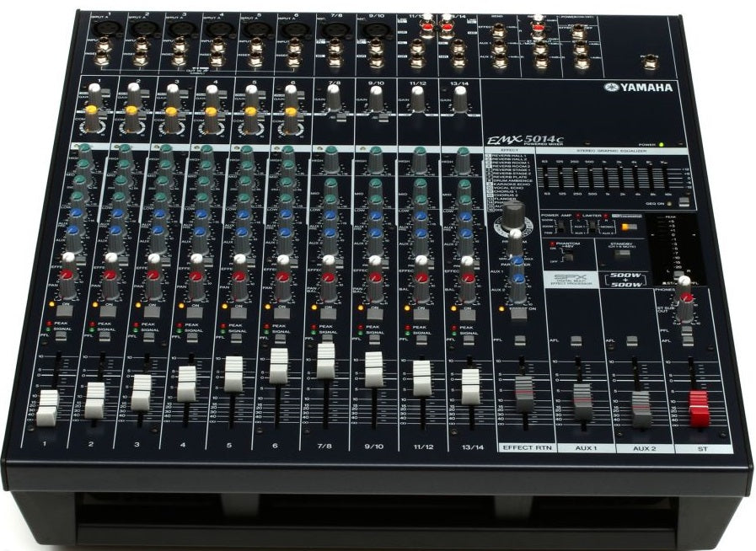Image resolution: width=756 pixels, height=551 pixels.
Task: Engage the LIMITER switch
Action: coord(593,226)
